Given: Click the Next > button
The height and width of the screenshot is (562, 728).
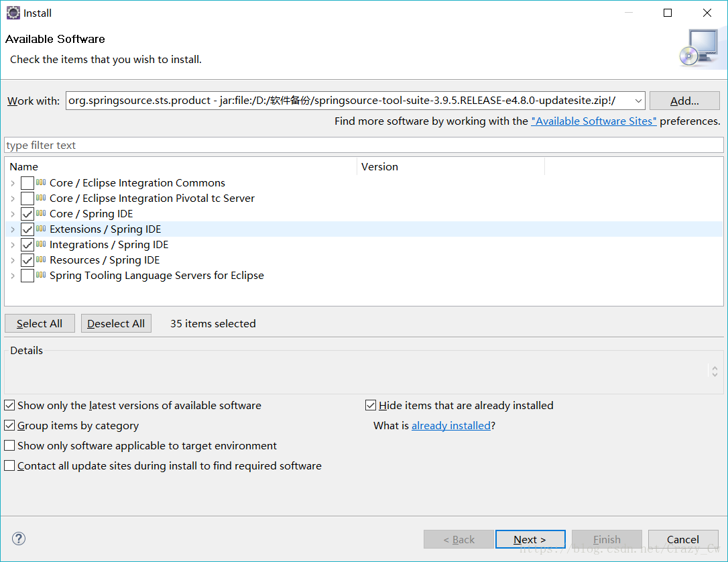Looking at the screenshot, I should [x=530, y=539].
